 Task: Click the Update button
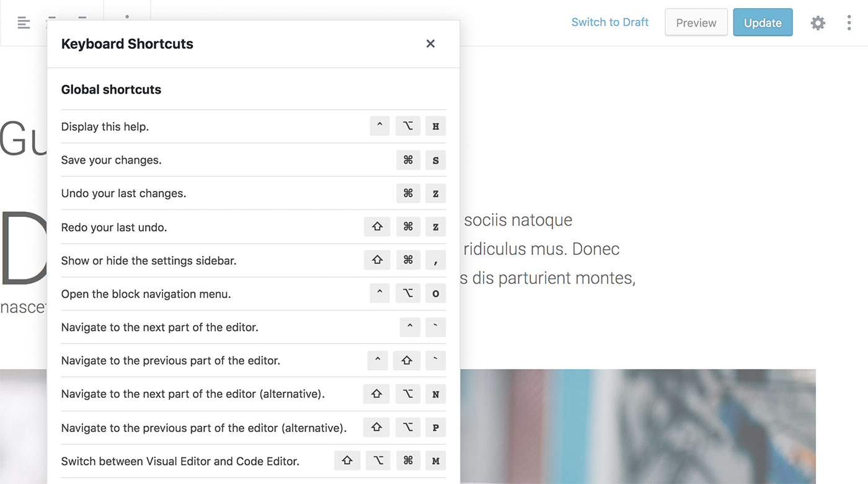point(763,22)
